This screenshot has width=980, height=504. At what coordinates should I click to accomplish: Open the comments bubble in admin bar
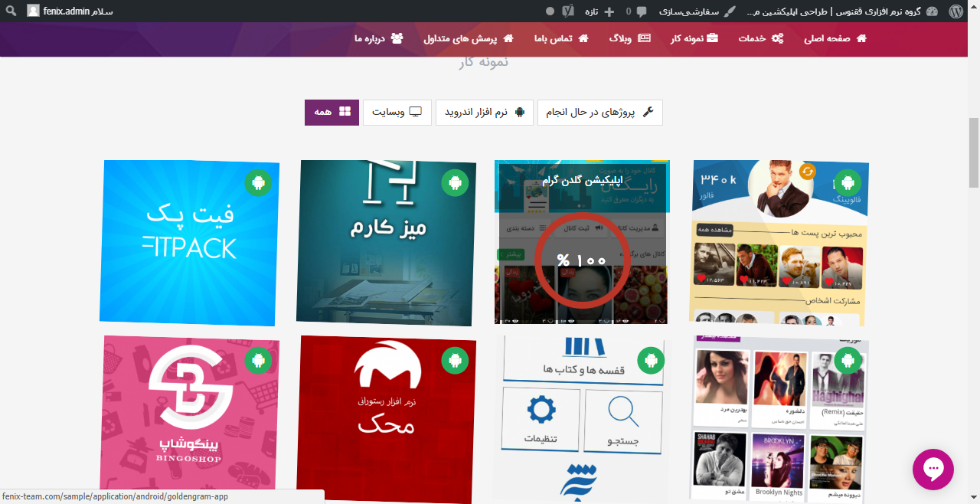click(635, 11)
